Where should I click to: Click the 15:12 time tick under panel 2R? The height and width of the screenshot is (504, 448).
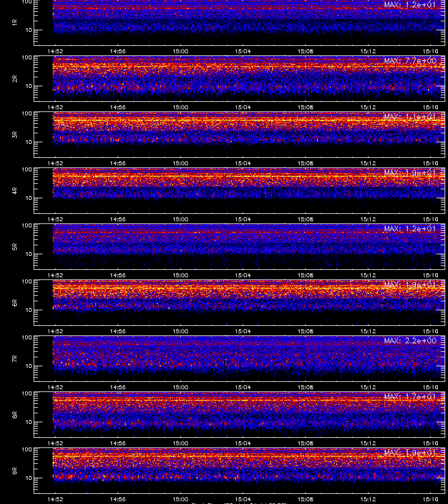point(368,107)
